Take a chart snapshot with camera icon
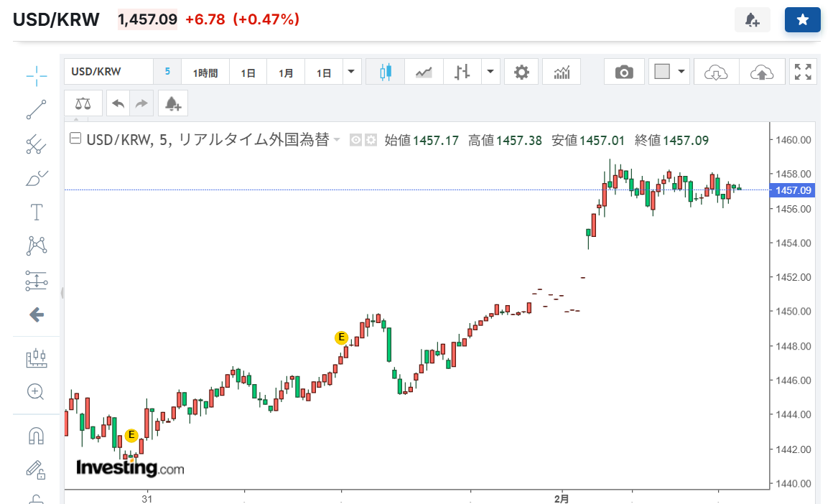Viewport: 838px width, 504px height. 624,72
